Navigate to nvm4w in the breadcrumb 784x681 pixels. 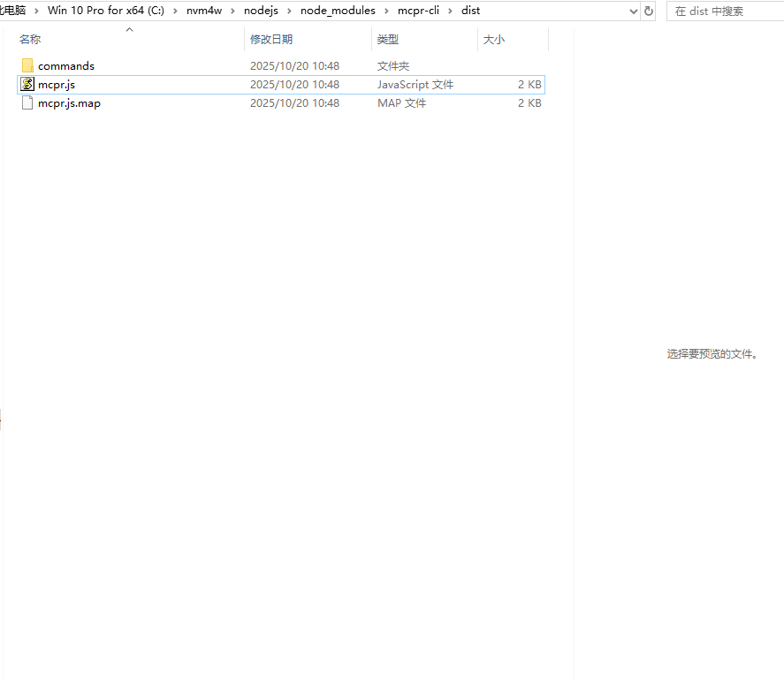pyautogui.click(x=204, y=11)
